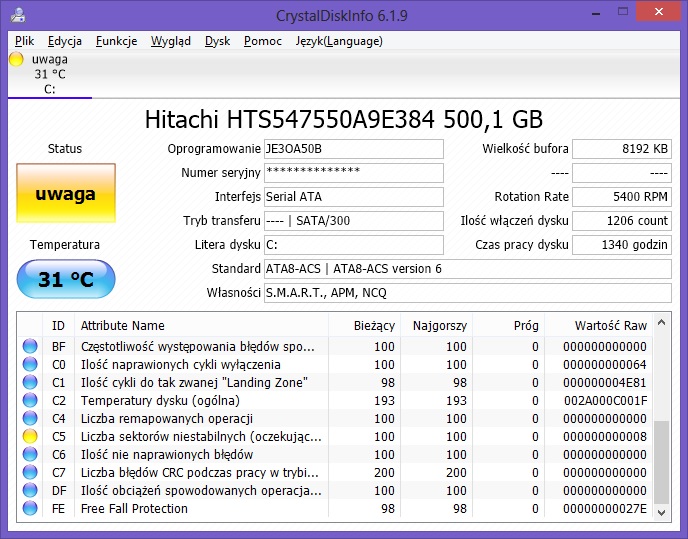Click raw value 00000000027E

pyautogui.click(x=605, y=508)
